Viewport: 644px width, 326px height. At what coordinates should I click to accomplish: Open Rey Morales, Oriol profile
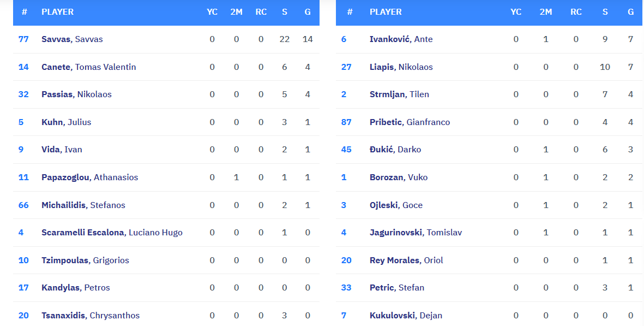pyautogui.click(x=406, y=260)
